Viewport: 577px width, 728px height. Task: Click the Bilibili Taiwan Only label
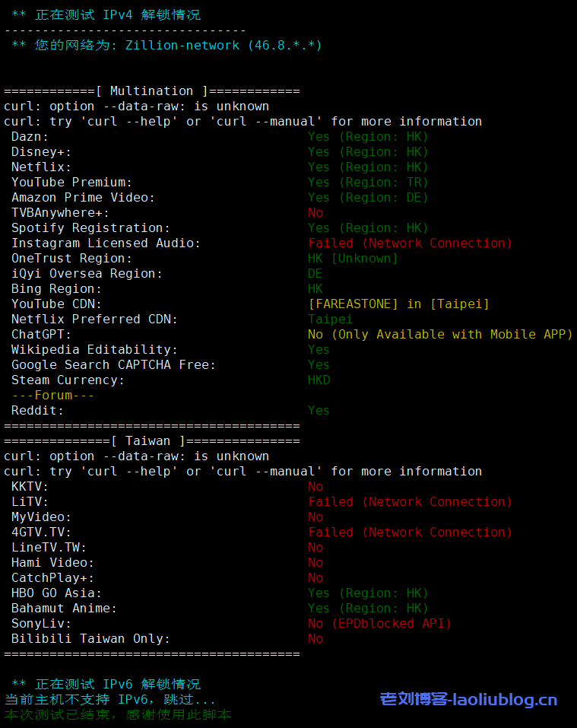[90, 639]
